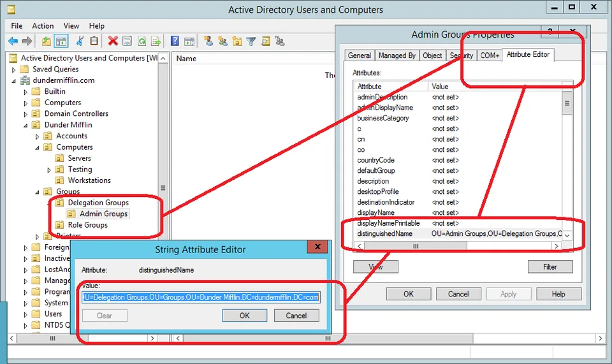Go up one level using folder-up icon
Image resolution: width=612 pixels, height=364 pixels.
pyautogui.click(x=47, y=41)
